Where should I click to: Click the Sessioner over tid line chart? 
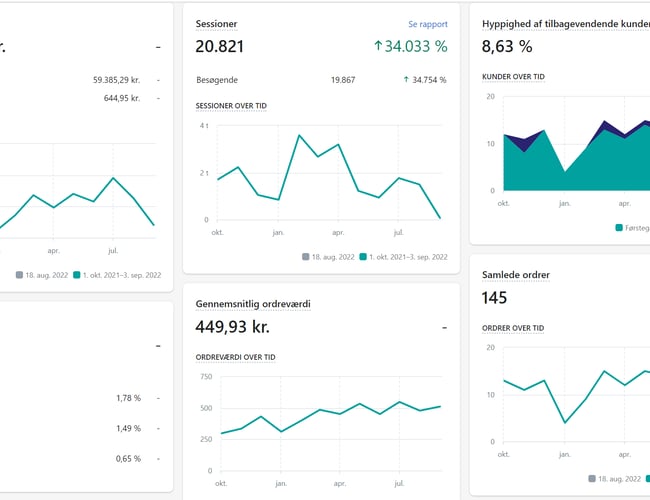[x=320, y=175]
